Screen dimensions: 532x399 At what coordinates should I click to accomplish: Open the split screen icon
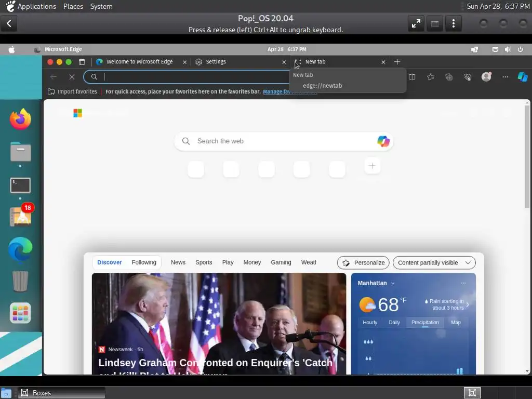coord(412,77)
